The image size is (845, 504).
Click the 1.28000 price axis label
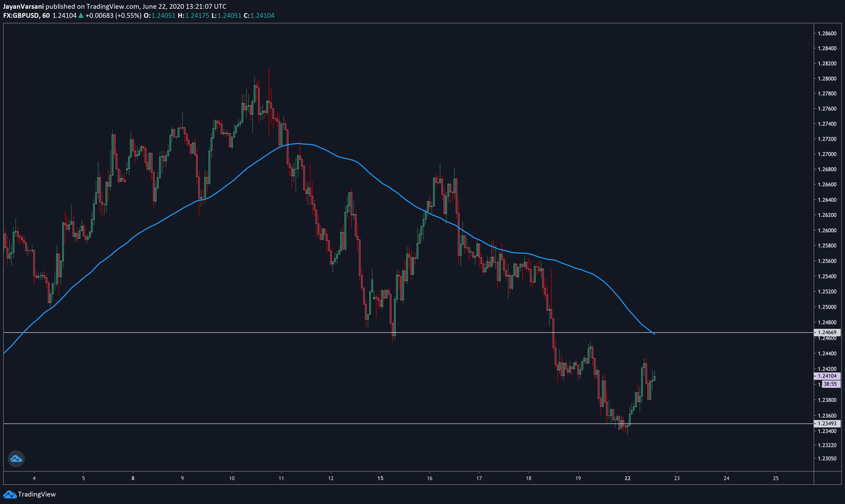coord(827,78)
